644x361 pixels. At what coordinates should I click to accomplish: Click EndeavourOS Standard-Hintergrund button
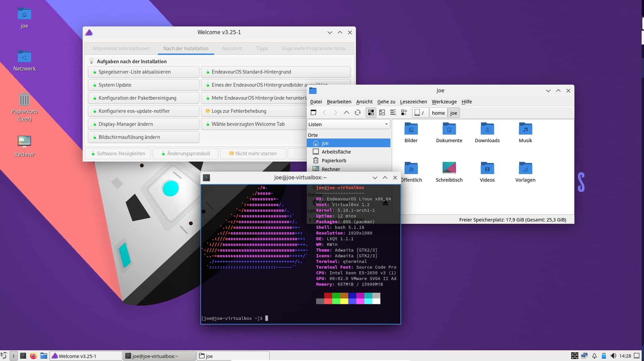pyautogui.click(x=276, y=72)
